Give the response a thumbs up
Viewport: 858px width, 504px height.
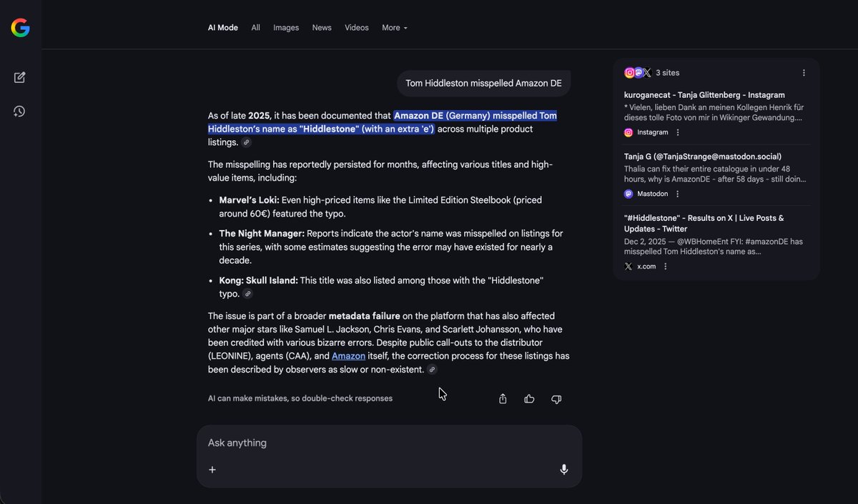[529, 399]
